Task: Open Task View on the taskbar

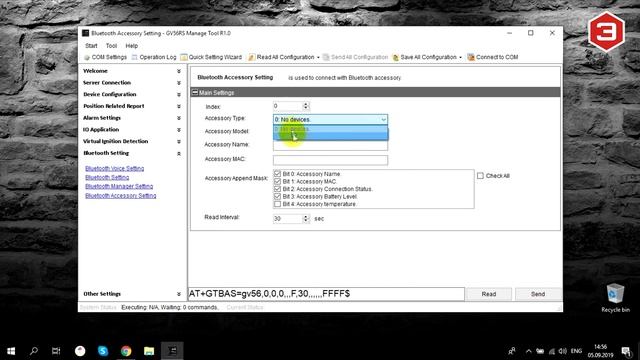Action: coord(56,351)
